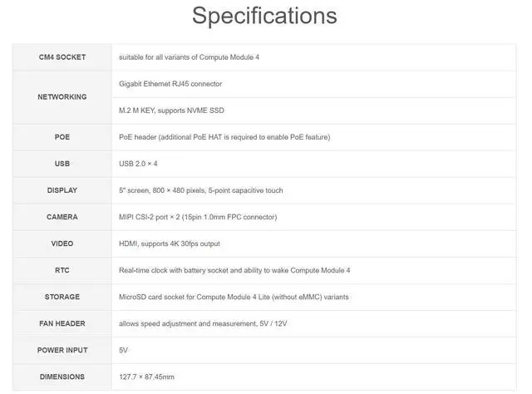Click the HDMI 4K 30fps output text
The image size is (532, 394).
[x=170, y=244]
